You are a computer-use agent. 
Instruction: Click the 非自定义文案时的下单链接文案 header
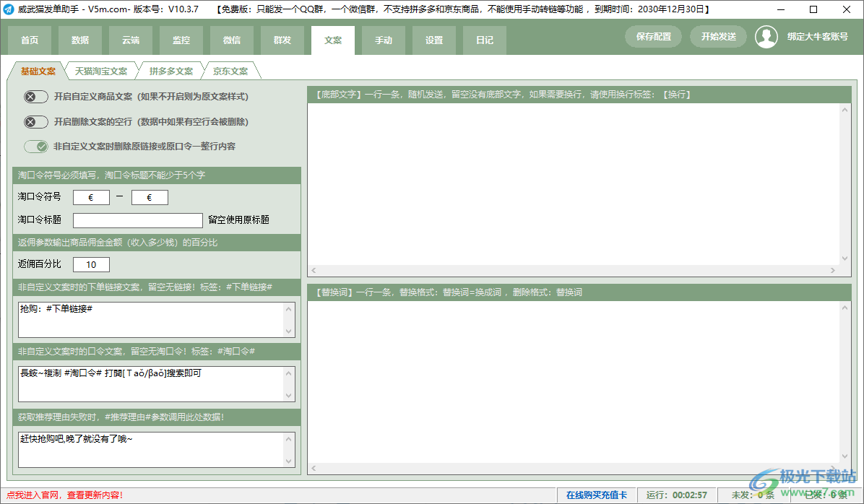click(x=157, y=287)
